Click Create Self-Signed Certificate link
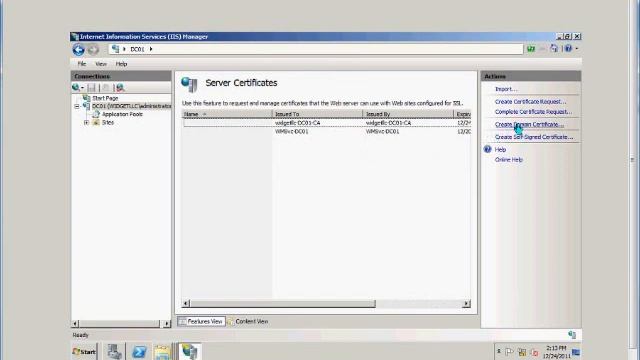 tap(534, 137)
